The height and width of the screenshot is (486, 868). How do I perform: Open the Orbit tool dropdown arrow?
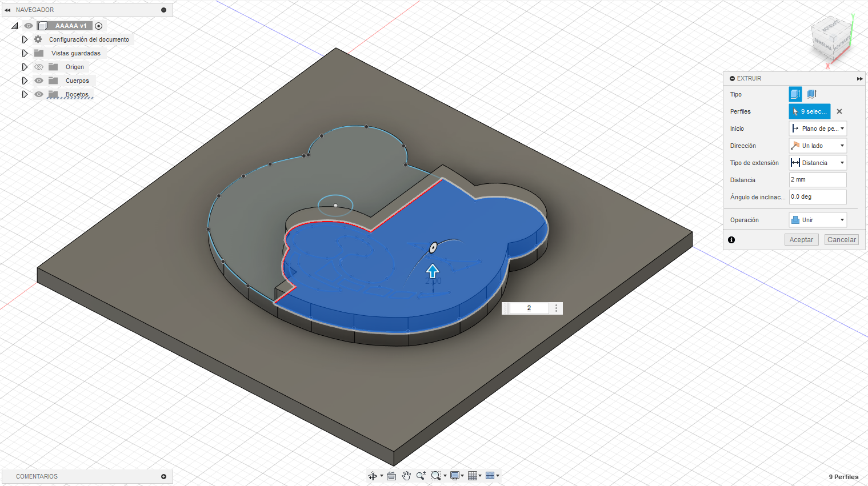click(x=382, y=476)
